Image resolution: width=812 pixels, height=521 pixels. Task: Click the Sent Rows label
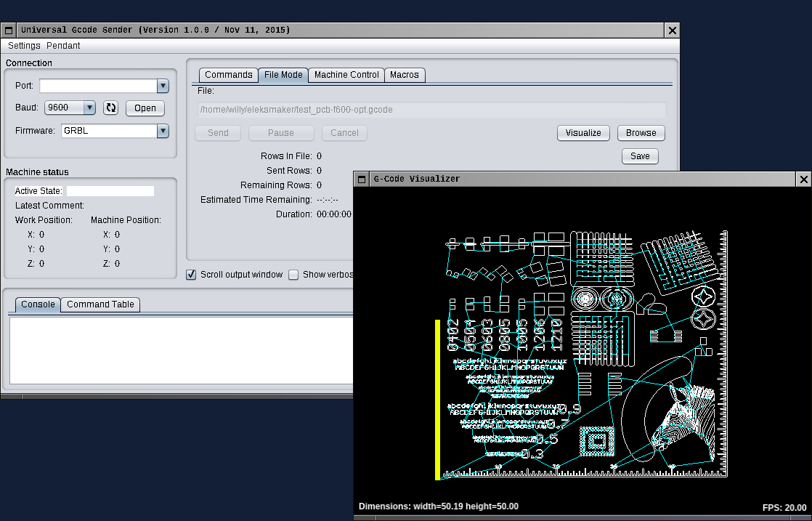coord(289,170)
